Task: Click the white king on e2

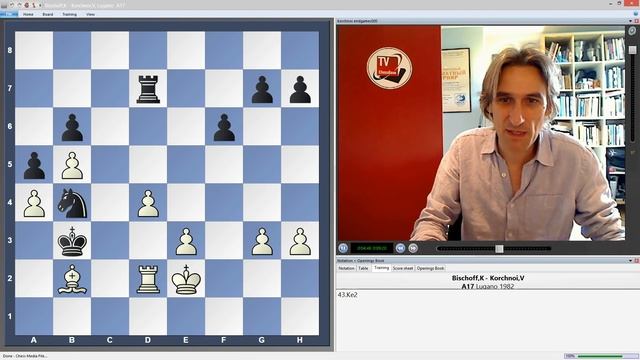Action: click(186, 279)
